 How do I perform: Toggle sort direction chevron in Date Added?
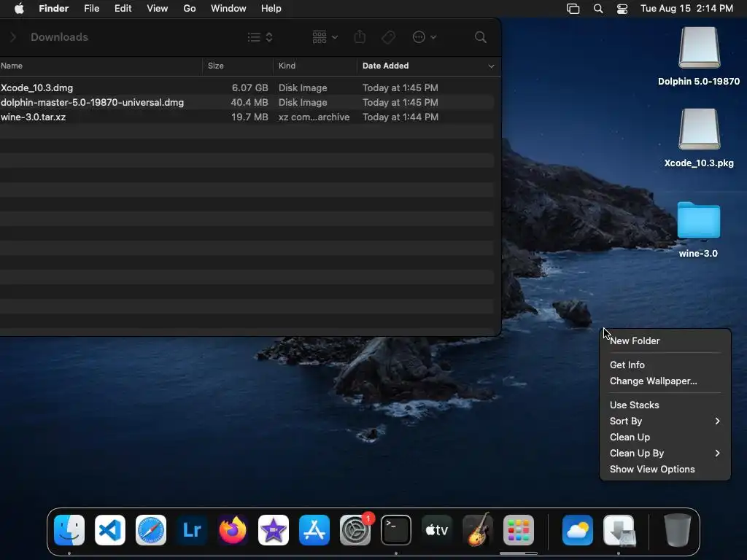491,66
